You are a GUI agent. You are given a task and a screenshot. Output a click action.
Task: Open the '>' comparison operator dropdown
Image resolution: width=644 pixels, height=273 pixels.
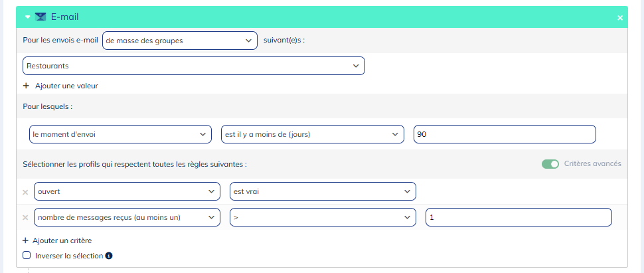click(x=323, y=217)
